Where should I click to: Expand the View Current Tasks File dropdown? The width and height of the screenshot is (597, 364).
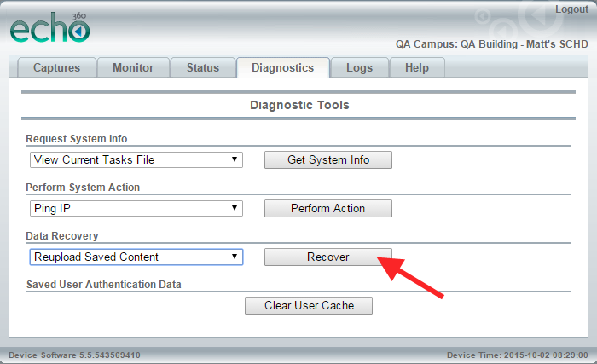click(136, 159)
